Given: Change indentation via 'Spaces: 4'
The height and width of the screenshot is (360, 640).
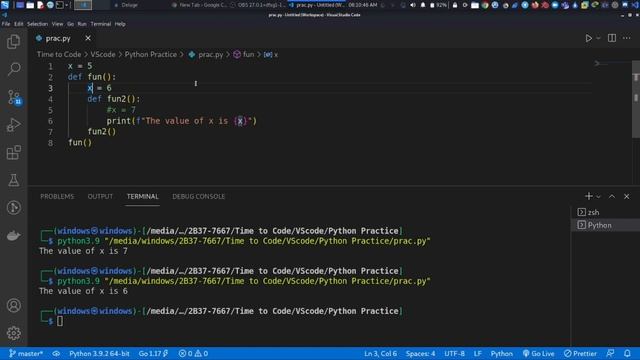Looking at the screenshot, I should tap(420, 353).
